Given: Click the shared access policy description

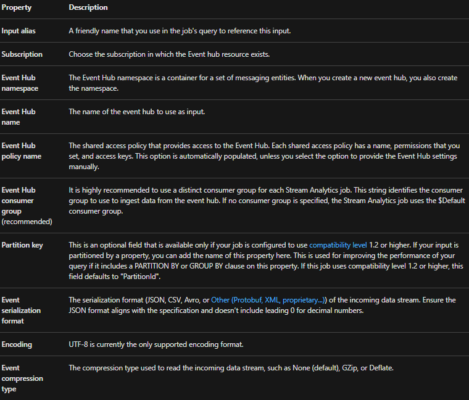Looking at the screenshot, I should [x=264, y=156].
